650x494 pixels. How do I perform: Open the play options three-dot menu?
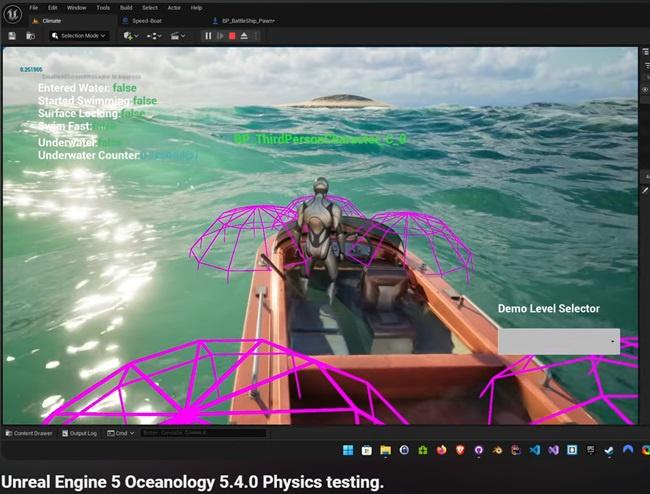pyautogui.click(x=257, y=36)
